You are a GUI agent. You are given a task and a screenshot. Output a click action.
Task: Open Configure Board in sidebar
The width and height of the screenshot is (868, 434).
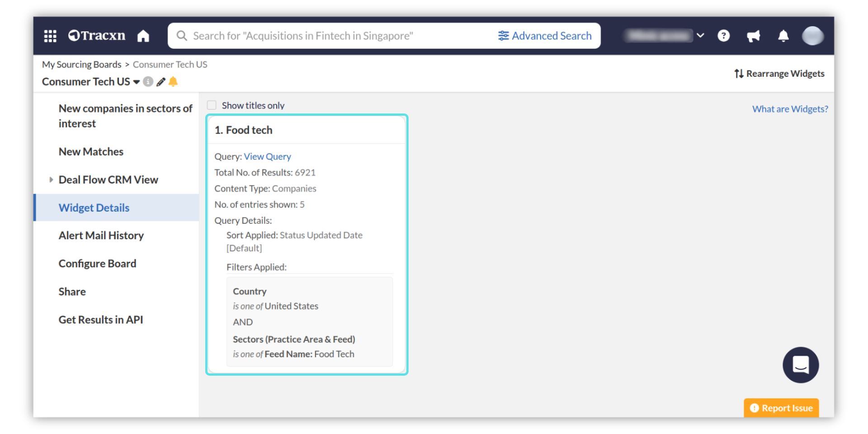(97, 264)
